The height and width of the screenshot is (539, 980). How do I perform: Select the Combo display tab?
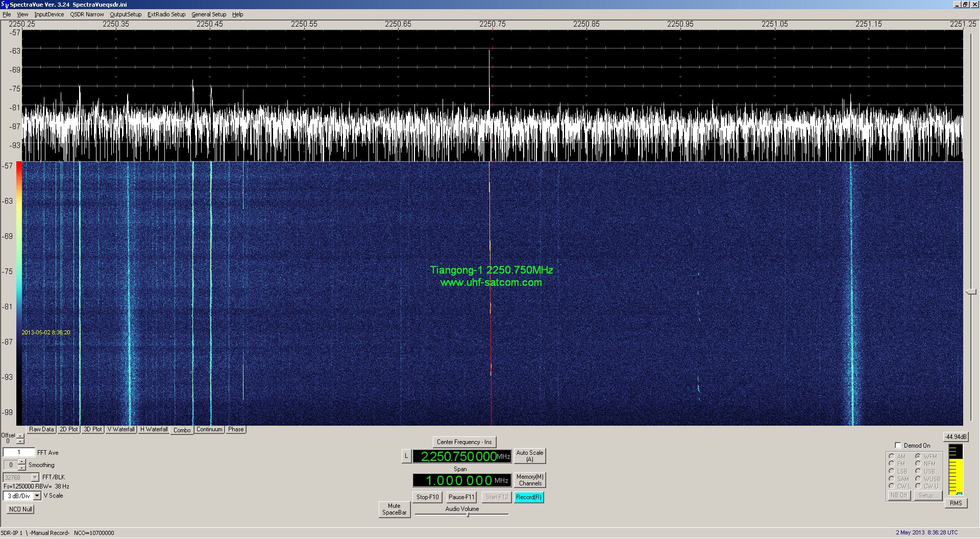coord(182,430)
